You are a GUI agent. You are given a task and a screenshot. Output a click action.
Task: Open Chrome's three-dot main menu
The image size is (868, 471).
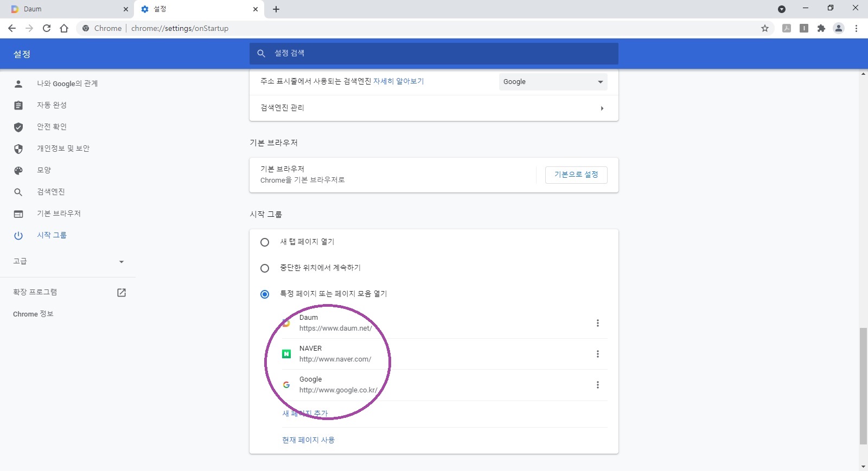click(856, 28)
